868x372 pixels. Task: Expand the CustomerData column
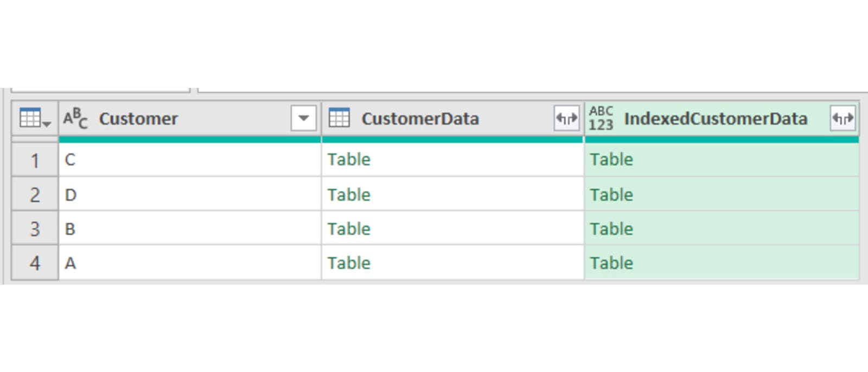pyautogui.click(x=566, y=118)
